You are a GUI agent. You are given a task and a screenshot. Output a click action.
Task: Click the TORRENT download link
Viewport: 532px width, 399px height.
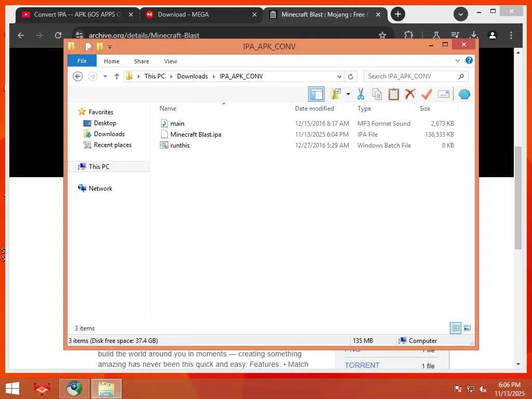click(362, 365)
